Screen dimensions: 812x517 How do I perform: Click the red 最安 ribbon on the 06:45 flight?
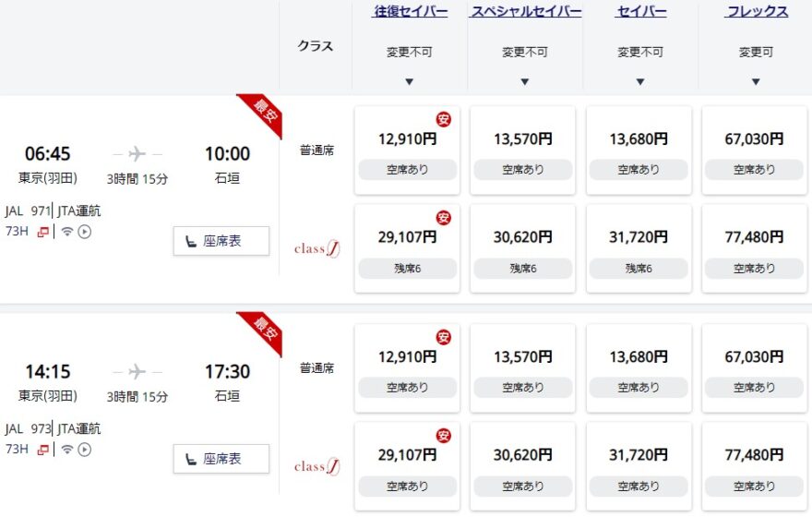pos(263,113)
